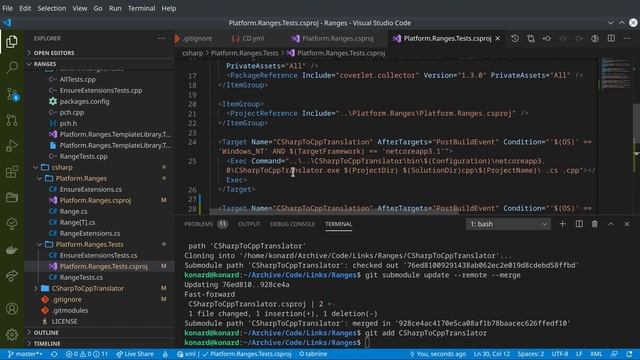
Task: Switch to the OUTPUT panel tab
Action: tap(249, 224)
